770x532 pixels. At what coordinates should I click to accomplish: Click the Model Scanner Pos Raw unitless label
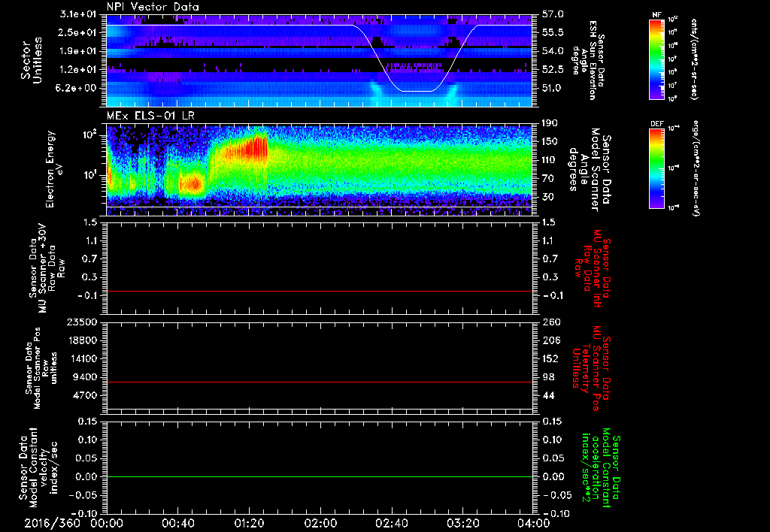coord(41,368)
